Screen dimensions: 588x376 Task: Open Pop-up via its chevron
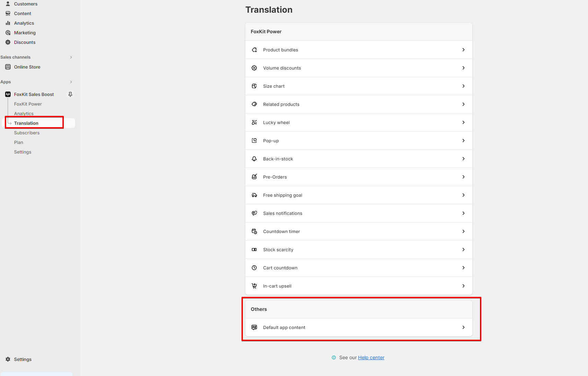click(463, 141)
